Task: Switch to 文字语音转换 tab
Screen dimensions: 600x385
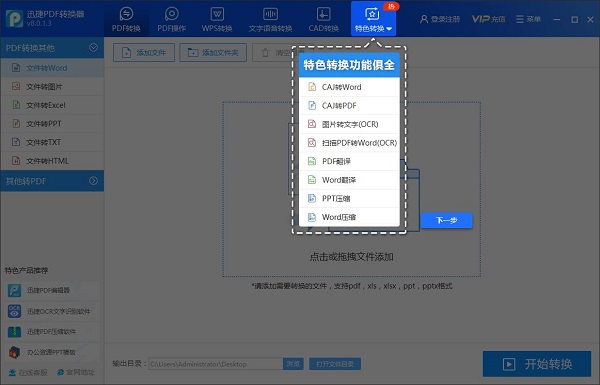Action: pyautogui.click(x=270, y=19)
